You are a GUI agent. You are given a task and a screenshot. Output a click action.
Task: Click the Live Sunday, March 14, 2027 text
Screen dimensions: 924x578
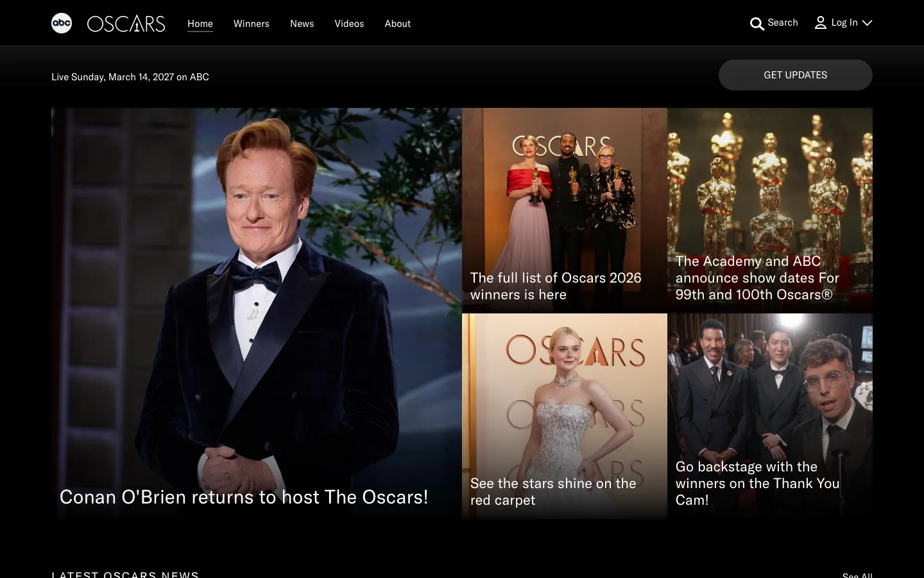130,77
